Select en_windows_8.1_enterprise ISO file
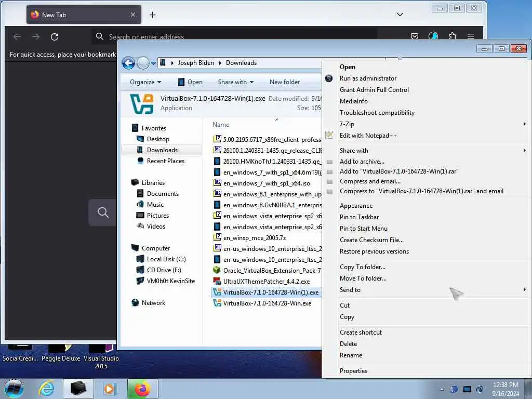The image size is (532, 399). (267, 194)
